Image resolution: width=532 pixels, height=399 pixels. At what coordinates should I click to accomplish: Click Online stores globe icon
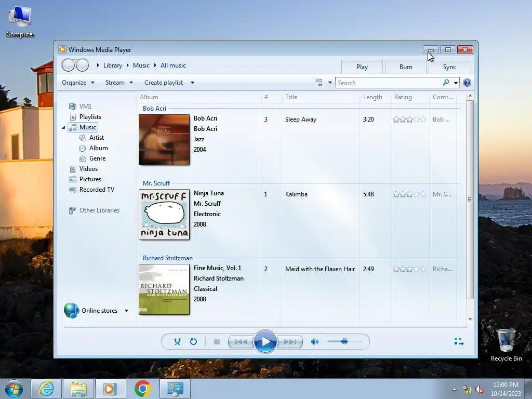coord(71,311)
